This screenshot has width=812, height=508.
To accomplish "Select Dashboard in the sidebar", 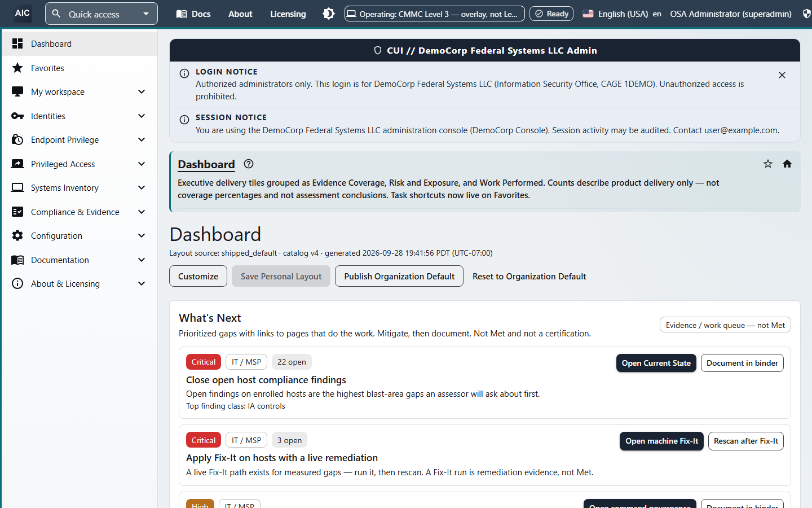I will [80, 43].
